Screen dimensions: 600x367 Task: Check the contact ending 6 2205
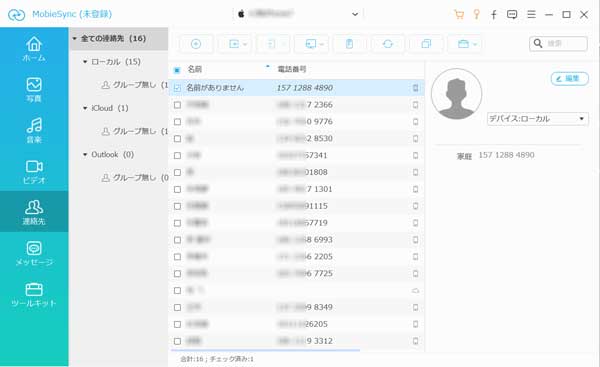click(177, 257)
